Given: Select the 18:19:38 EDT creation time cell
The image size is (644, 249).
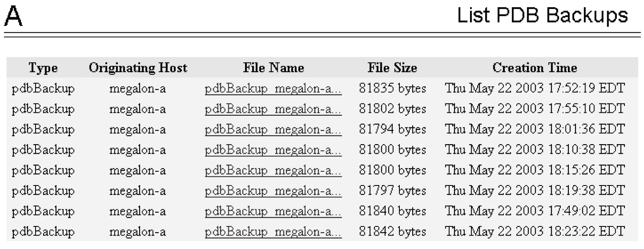Looking at the screenshot, I should [x=534, y=191].
